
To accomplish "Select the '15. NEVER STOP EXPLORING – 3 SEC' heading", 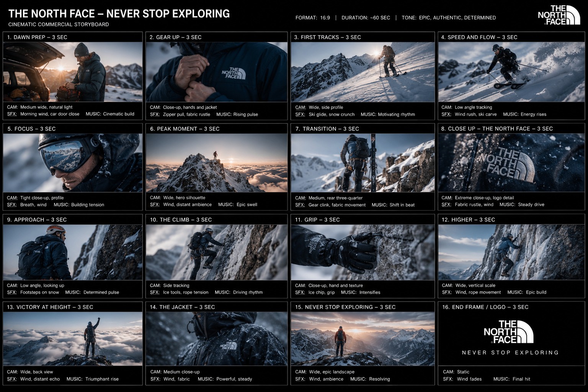I will pyautogui.click(x=345, y=307).
